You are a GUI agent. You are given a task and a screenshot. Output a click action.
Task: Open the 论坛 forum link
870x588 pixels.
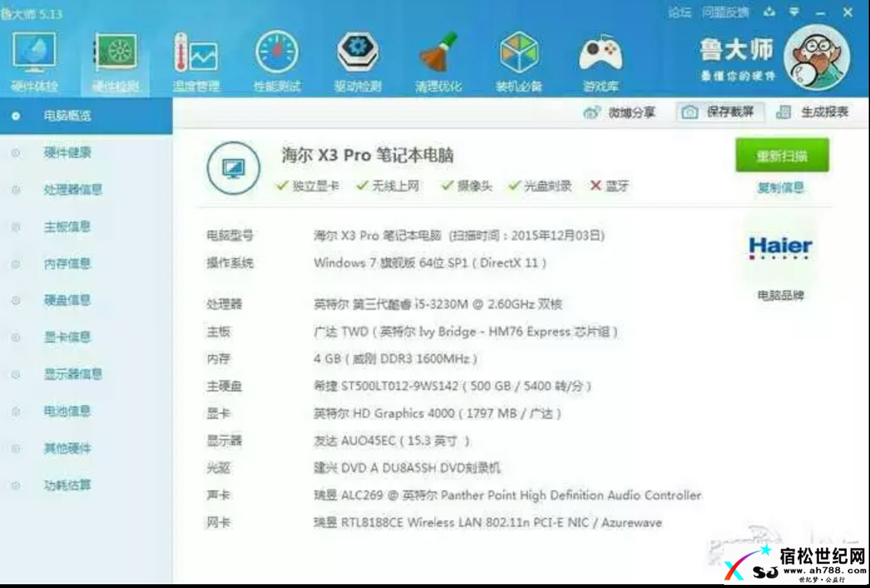click(x=680, y=12)
